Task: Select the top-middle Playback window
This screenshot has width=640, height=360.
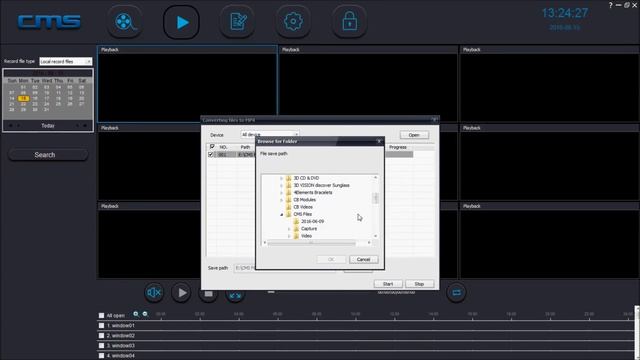Action: click(x=368, y=84)
